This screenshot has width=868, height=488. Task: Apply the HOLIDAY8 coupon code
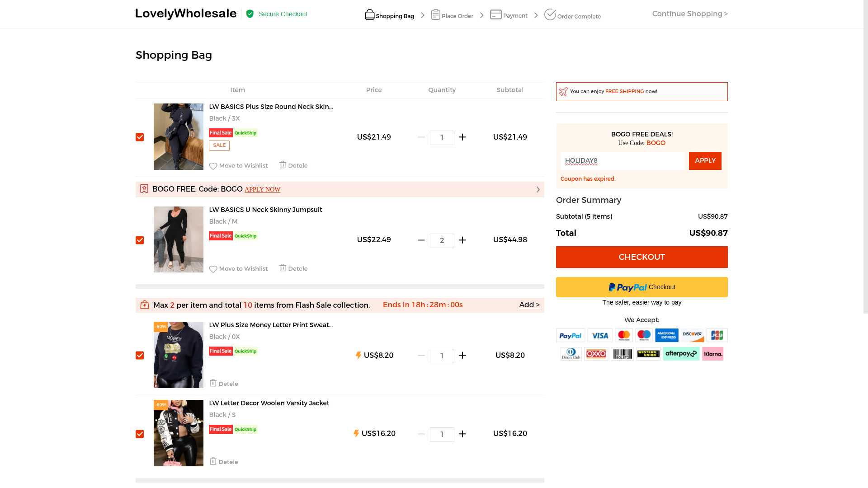(x=704, y=161)
